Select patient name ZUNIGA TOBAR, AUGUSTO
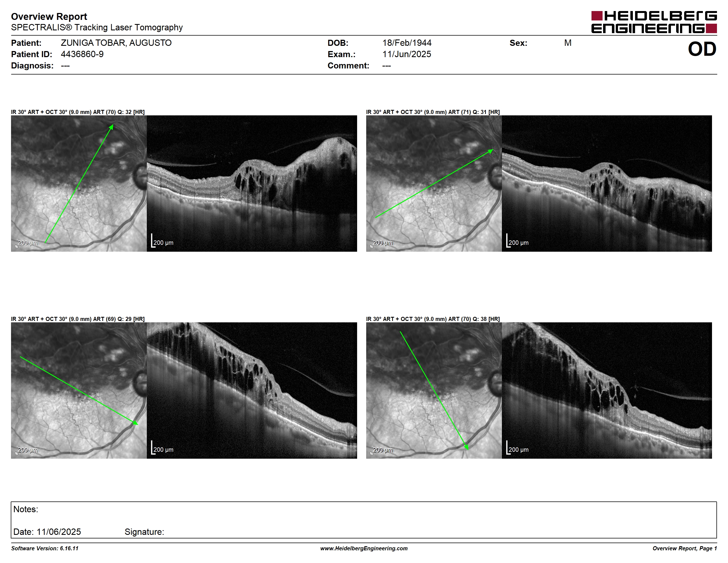The height and width of the screenshot is (563, 728). point(116,43)
